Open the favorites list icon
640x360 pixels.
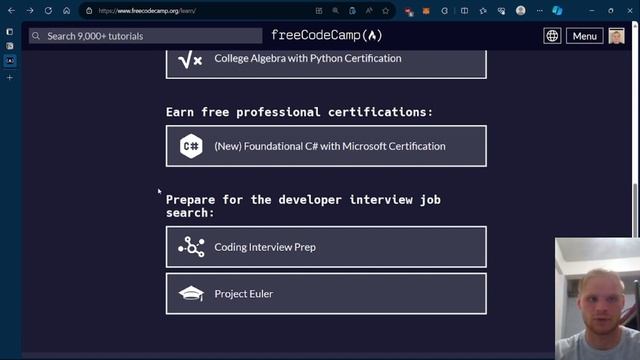click(x=483, y=11)
